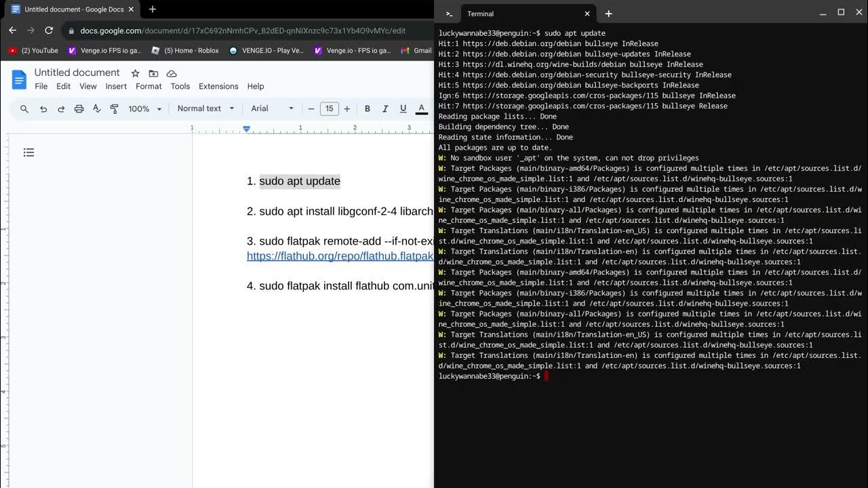The height and width of the screenshot is (488, 868).
Task: Toggle Bold formatting
Action: (368, 108)
